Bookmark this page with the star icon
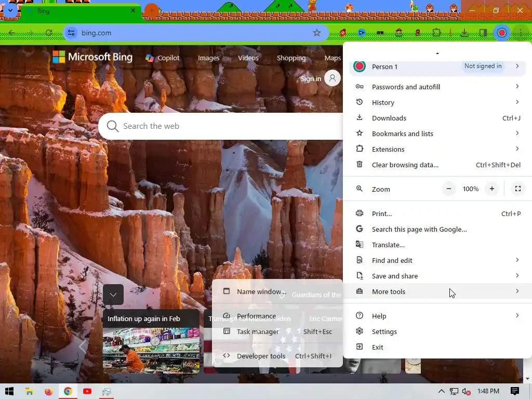 pyautogui.click(x=316, y=33)
